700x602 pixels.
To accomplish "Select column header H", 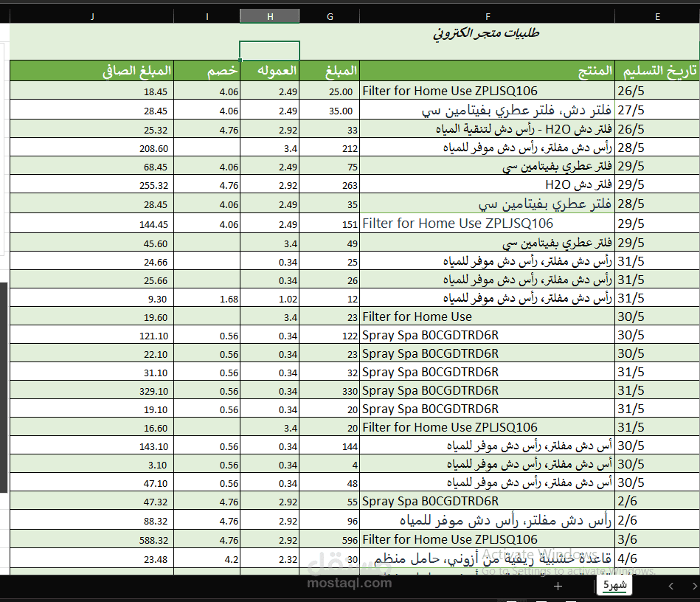I will point(269,15).
